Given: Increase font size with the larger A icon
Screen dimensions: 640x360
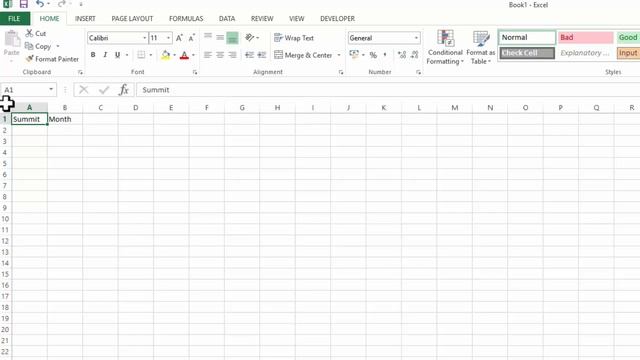Looking at the screenshot, I should point(179,38).
